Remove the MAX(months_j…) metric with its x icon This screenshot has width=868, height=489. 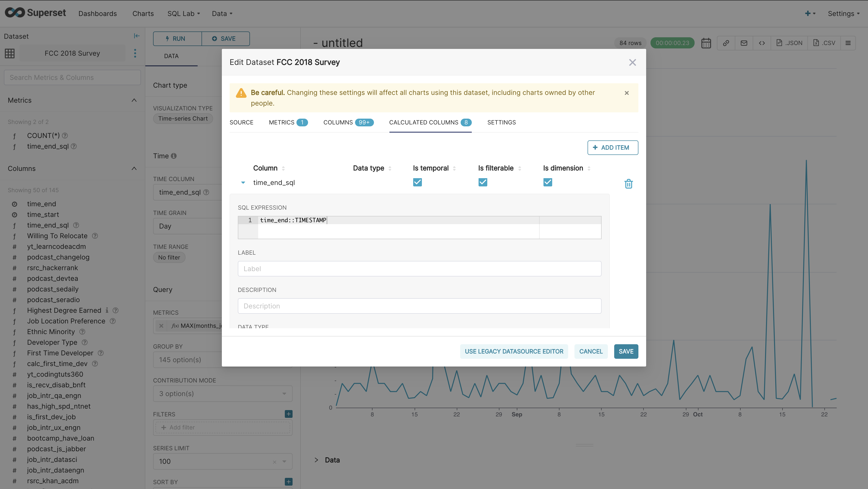[161, 326]
